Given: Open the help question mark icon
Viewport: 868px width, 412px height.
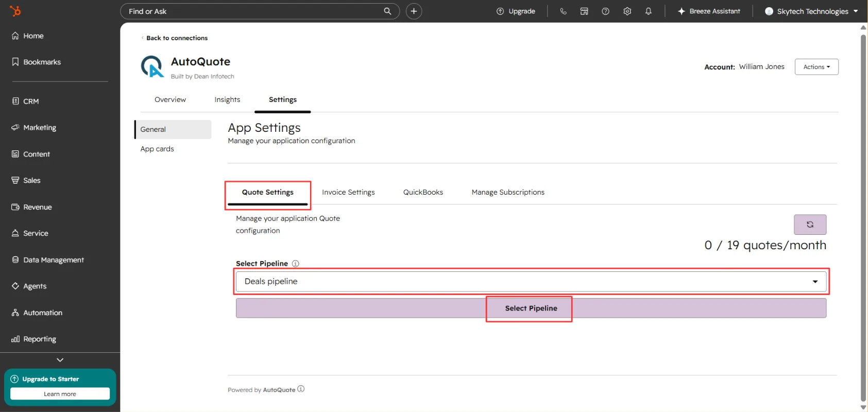Looking at the screenshot, I should click(x=606, y=11).
